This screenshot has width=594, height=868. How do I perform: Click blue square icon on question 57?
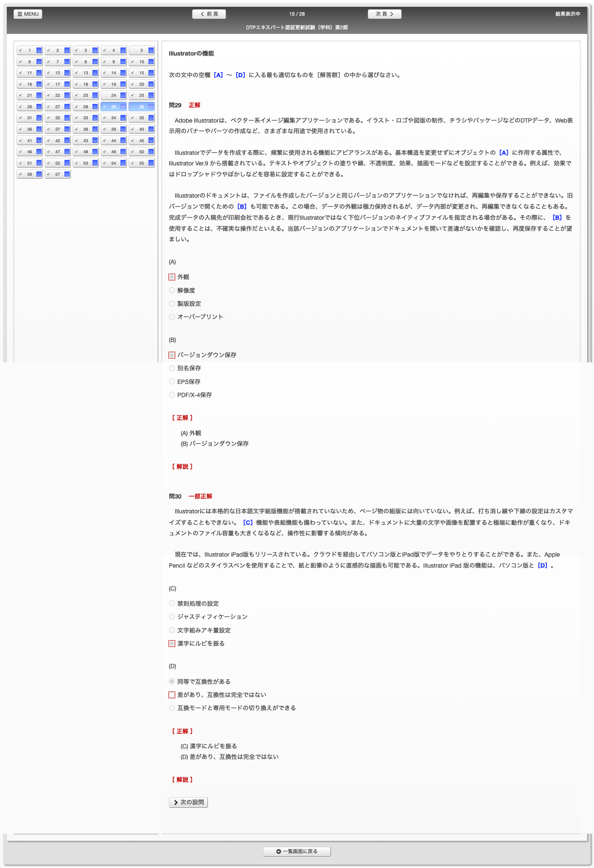click(67, 174)
